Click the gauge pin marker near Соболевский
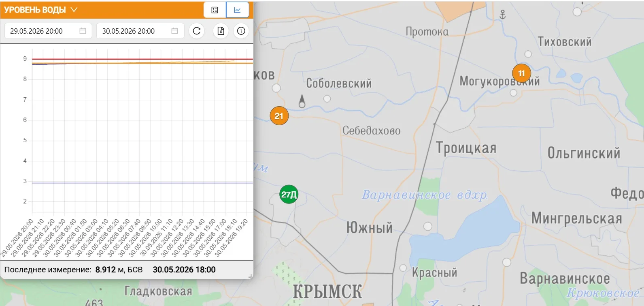Image resolution: width=644 pixels, height=306 pixels. [x=302, y=101]
